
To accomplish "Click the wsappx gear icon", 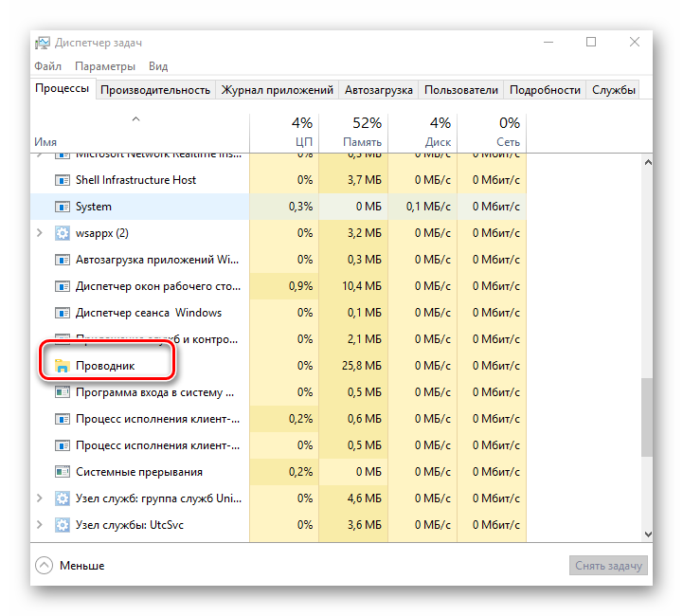I will coord(63,233).
